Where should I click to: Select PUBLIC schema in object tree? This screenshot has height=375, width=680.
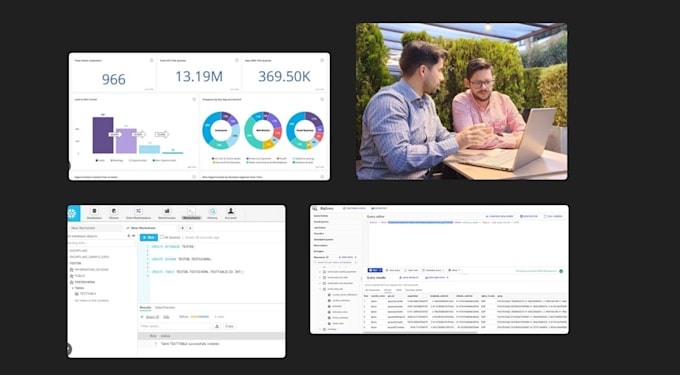(77, 276)
